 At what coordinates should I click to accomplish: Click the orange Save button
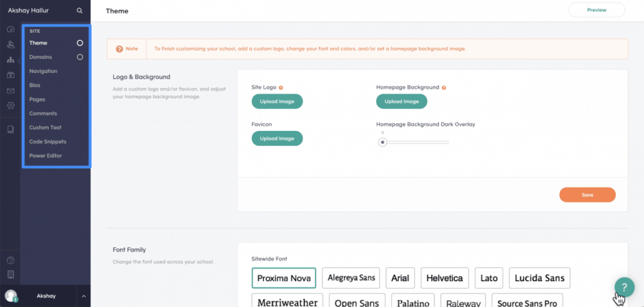click(587, 195)
